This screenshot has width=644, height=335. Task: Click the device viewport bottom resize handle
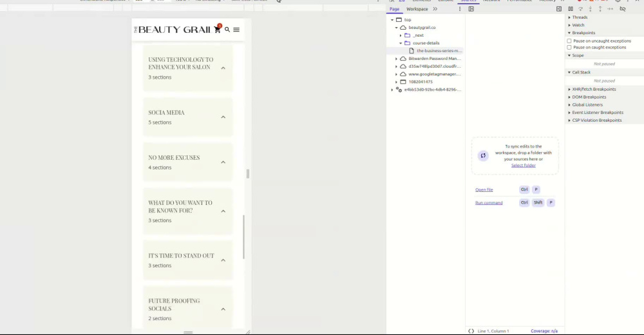[x=188, y=332]
